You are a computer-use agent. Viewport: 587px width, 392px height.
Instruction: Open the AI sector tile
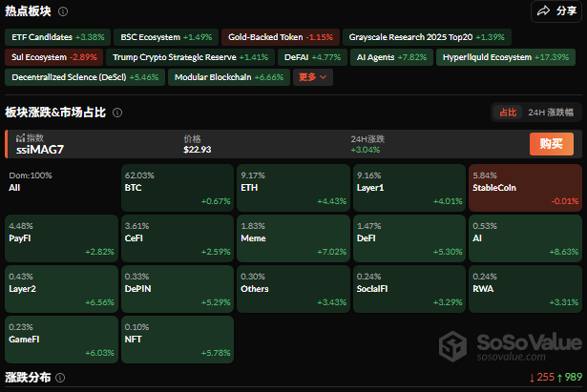tap(525, 238)
